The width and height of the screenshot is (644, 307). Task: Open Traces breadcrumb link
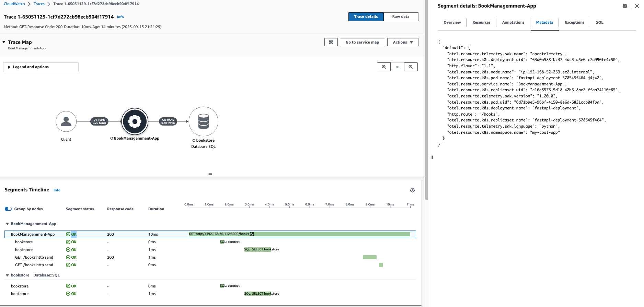39,4
